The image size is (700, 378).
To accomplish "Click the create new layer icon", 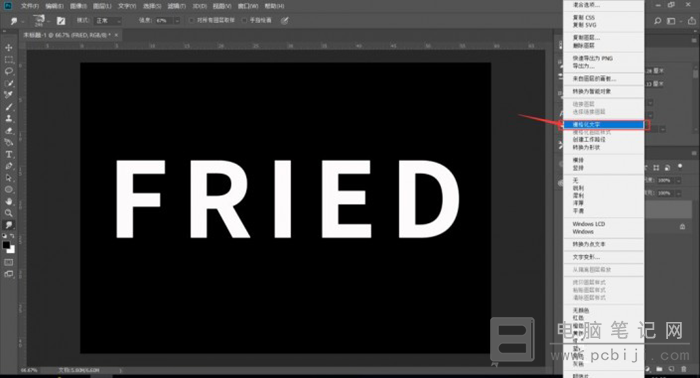I will [x=671, y=369].
